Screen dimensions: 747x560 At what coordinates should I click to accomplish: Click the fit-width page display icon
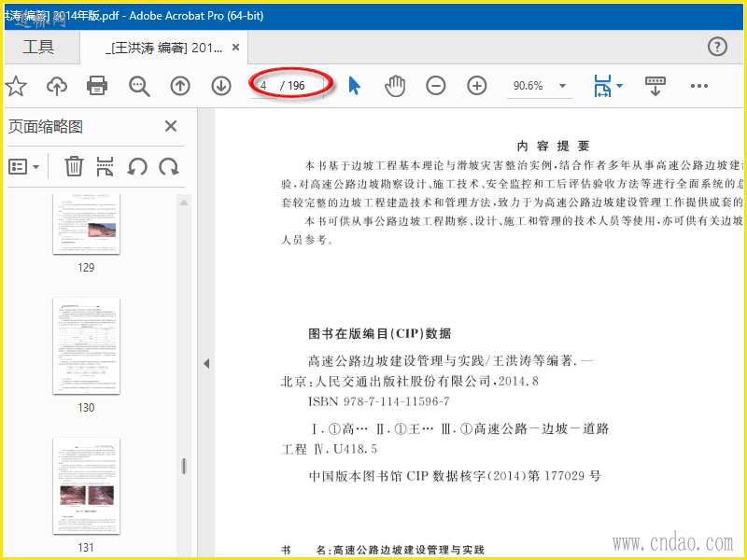[x=602, y=86]
